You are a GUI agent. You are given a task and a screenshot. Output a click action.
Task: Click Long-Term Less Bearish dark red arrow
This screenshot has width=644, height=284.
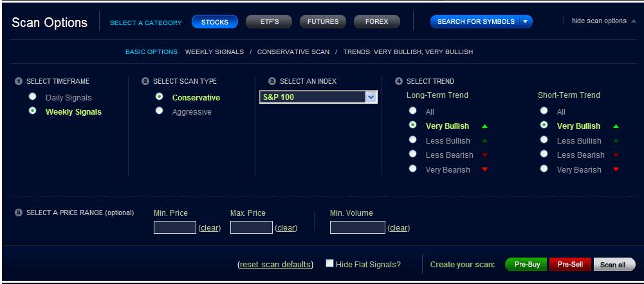(x=484, y=155)
